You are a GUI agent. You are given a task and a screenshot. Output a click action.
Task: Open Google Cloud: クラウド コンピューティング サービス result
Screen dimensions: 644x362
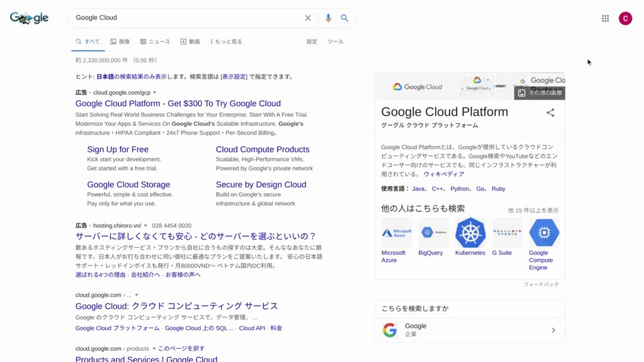coord(177,306)
